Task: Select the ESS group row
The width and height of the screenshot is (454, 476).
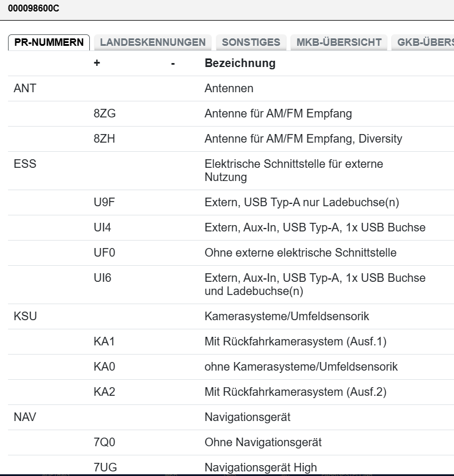Action: click(229, 171)
